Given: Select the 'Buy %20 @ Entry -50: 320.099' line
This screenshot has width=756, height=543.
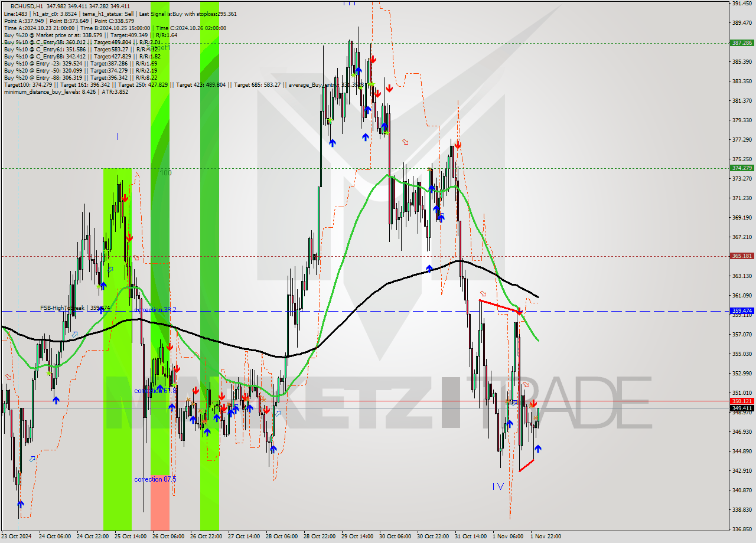Looking at the screenshot, I should click(80, 70).
